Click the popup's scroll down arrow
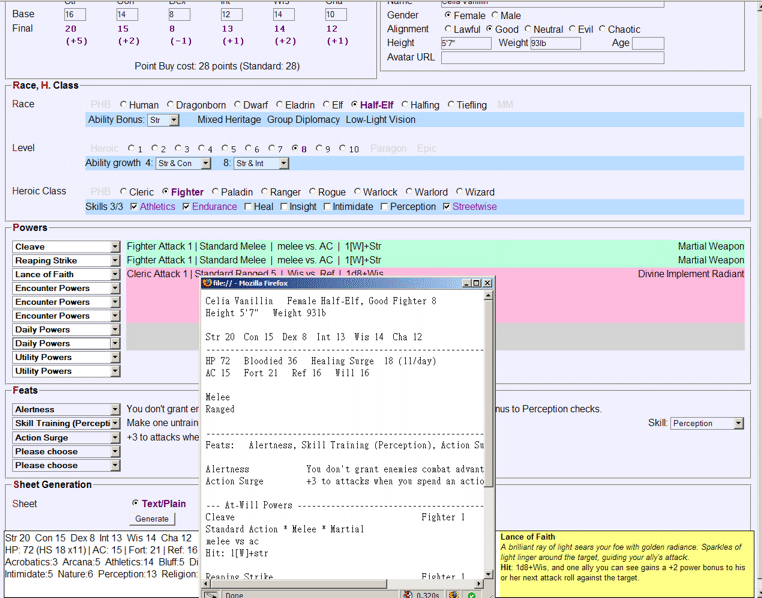Screen dimensions: 762x598 click(x=488, y=574)
